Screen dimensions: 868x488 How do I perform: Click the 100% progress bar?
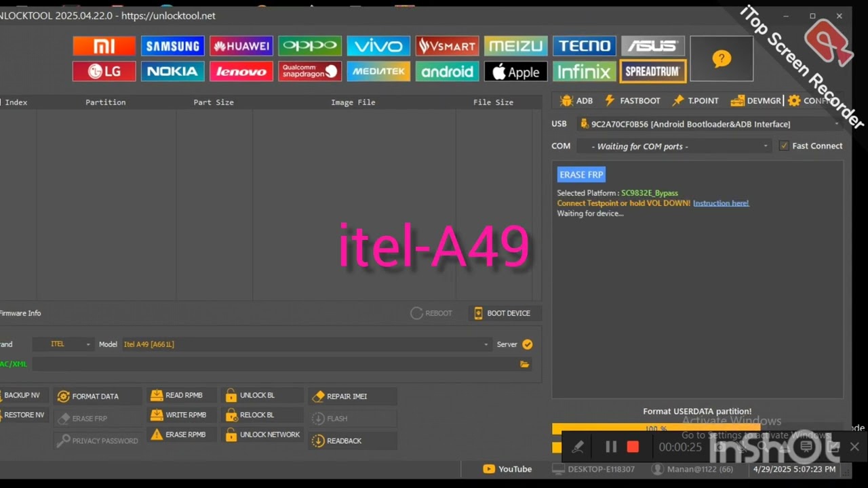tap(656, 428)
